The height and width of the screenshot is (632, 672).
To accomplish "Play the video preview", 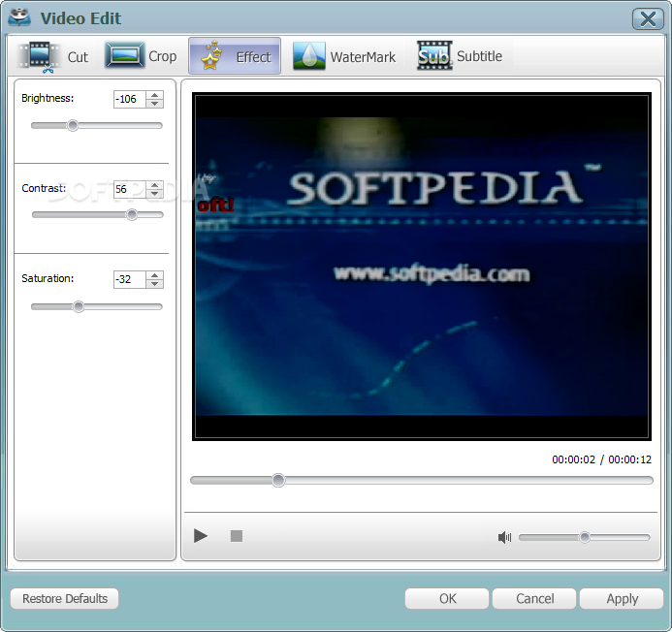I will (x=200, y=536).
